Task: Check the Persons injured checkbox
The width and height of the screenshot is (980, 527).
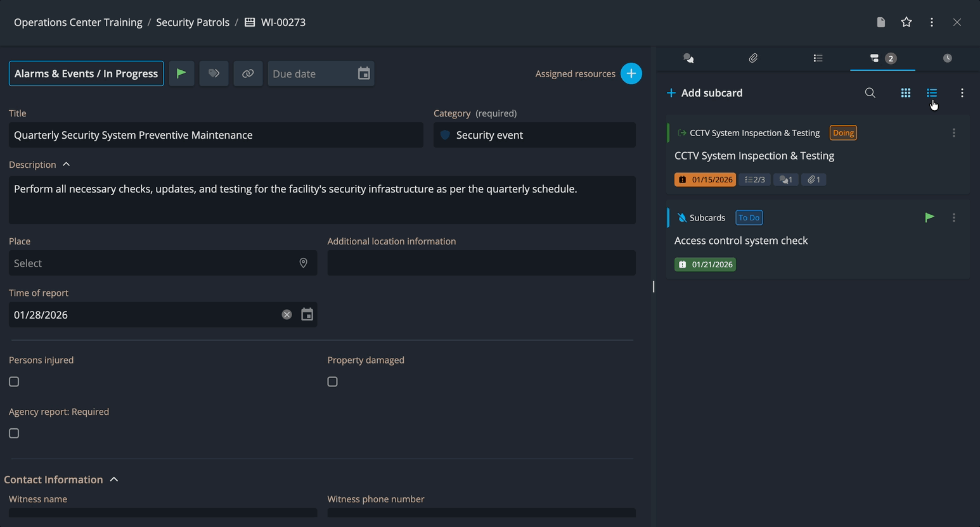Action: (x=14, y=382)
